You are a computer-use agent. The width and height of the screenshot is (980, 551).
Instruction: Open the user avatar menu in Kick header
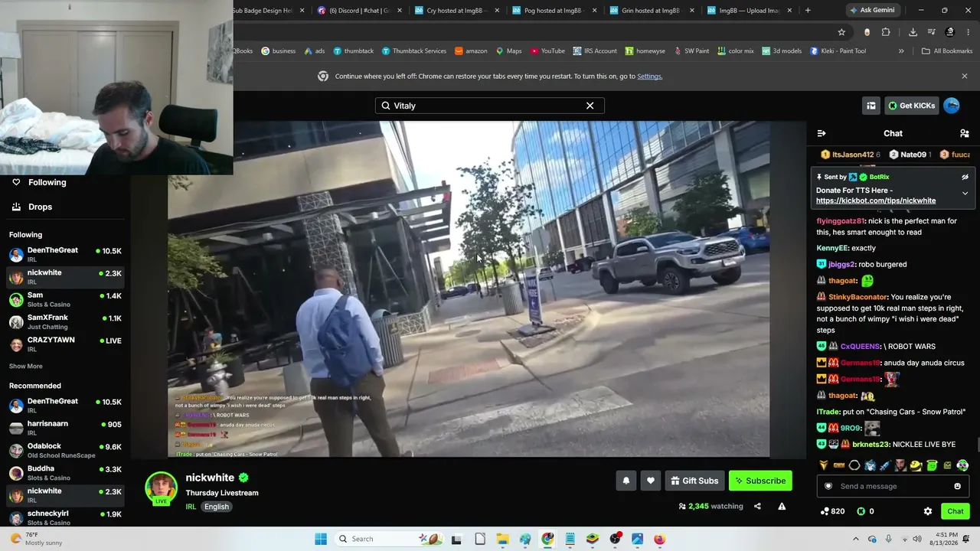coord(952,106)
